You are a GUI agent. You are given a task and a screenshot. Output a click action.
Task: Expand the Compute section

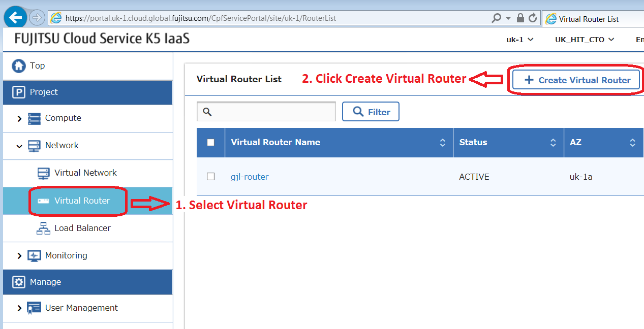tap(19, 119)
